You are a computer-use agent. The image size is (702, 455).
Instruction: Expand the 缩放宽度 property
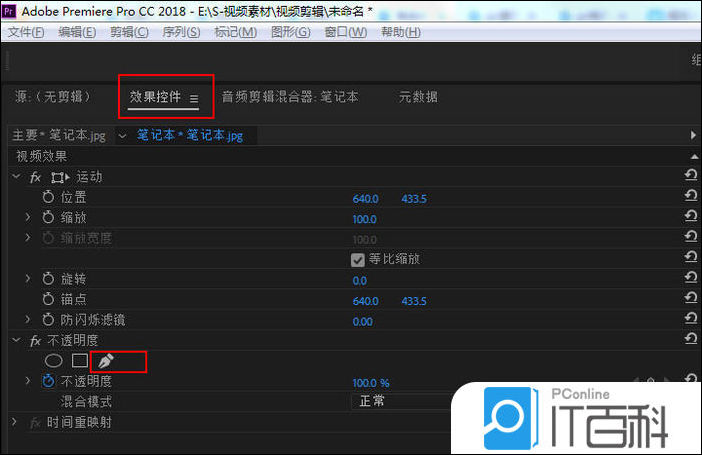pyautogui.click(x=28, y=237)
